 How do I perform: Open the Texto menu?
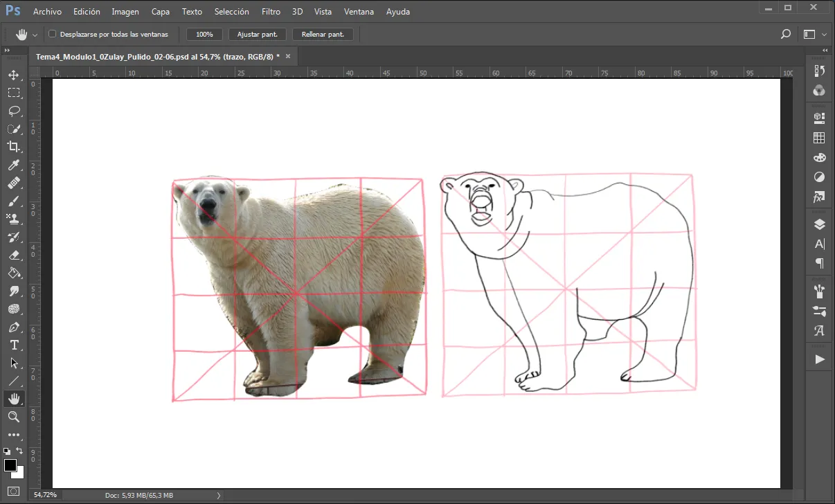[x=192, y=12]
